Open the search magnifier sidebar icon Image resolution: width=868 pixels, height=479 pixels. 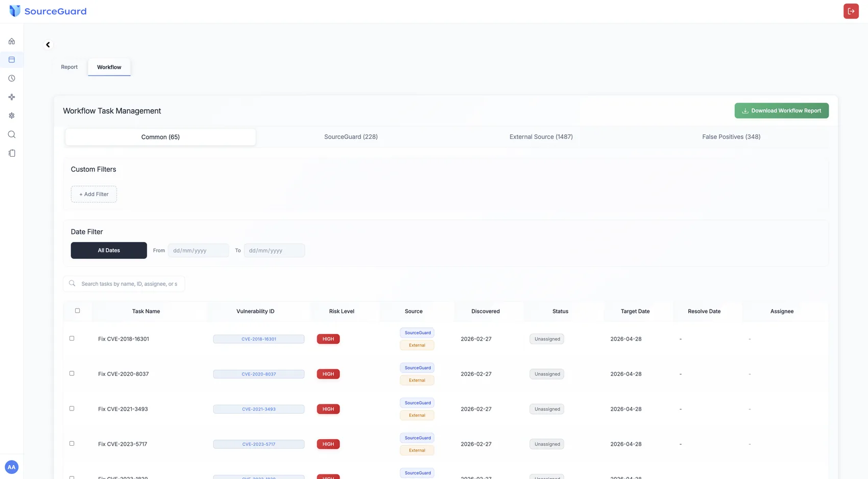click(x=12, y=134)
